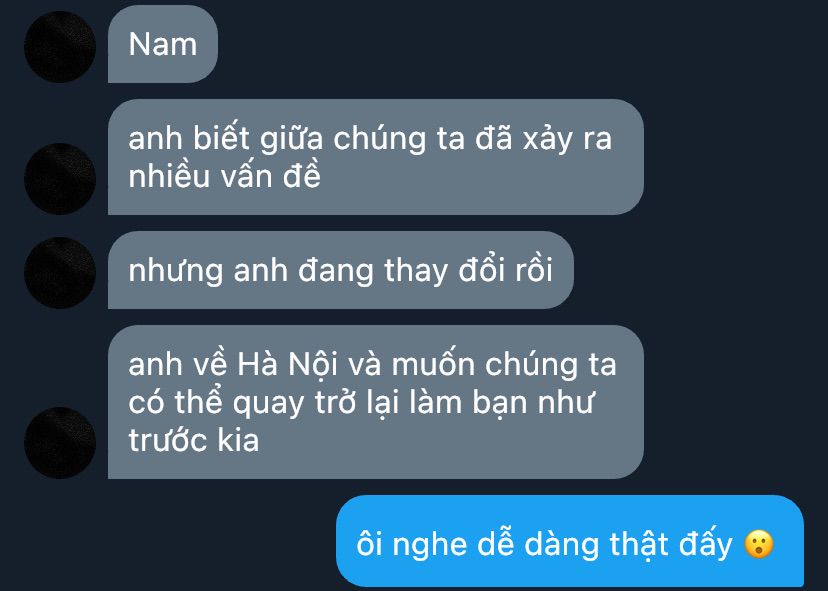828x591 pixels.
Task: Click avatar next to "anh biết giữa chúng ta" message
Action: (x=60, y=179)
